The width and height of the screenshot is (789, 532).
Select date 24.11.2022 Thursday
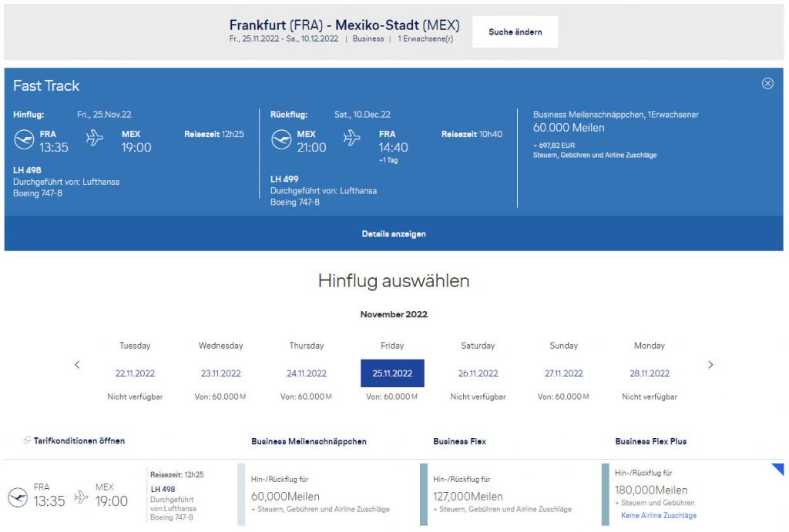point(307,373)
